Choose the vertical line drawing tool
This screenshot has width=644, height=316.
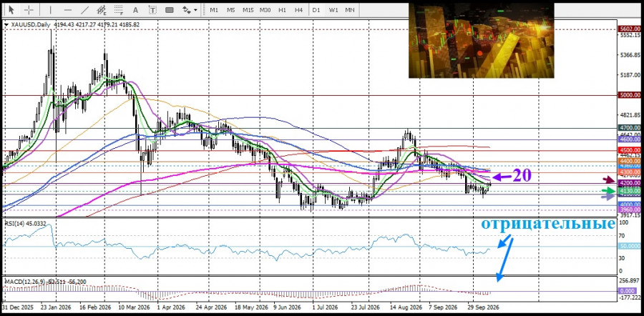pyautogui.click(x=51, y=10)
